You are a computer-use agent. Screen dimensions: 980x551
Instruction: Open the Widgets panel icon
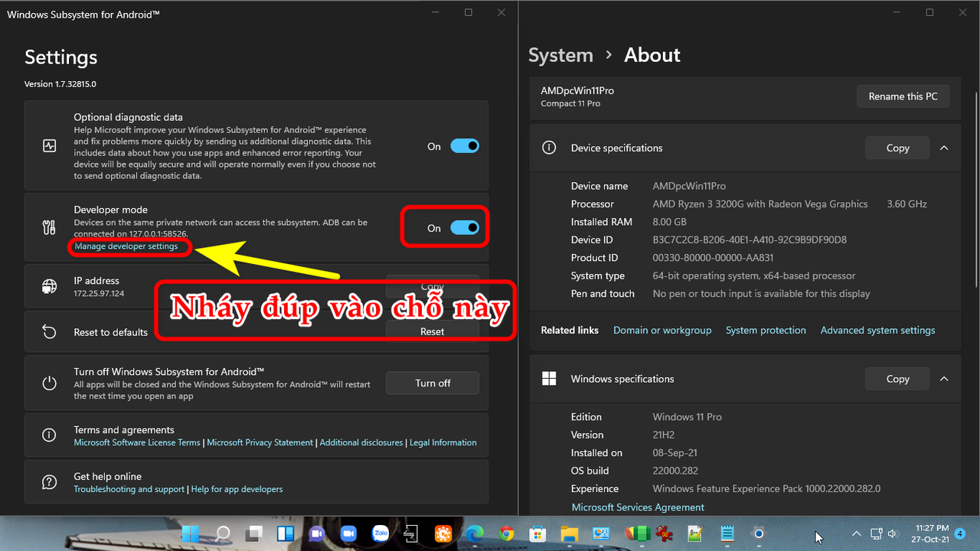(286, 533)
